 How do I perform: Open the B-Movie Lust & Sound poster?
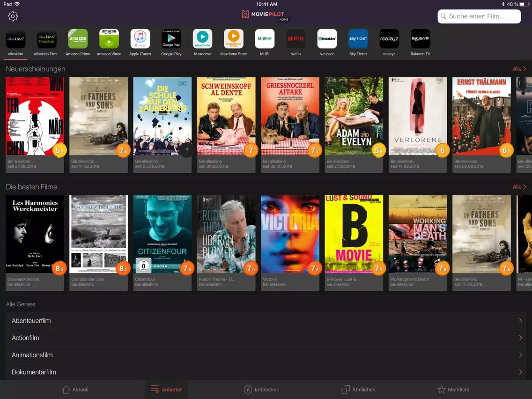pyautogui.click(x=354, y=234)
